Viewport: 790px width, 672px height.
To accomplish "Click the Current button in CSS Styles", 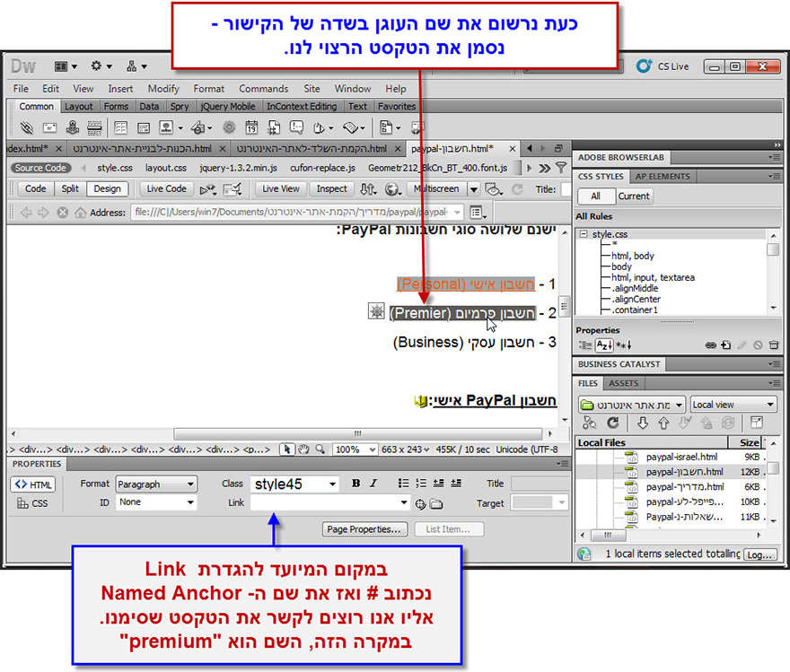I will tap(634, 196).
